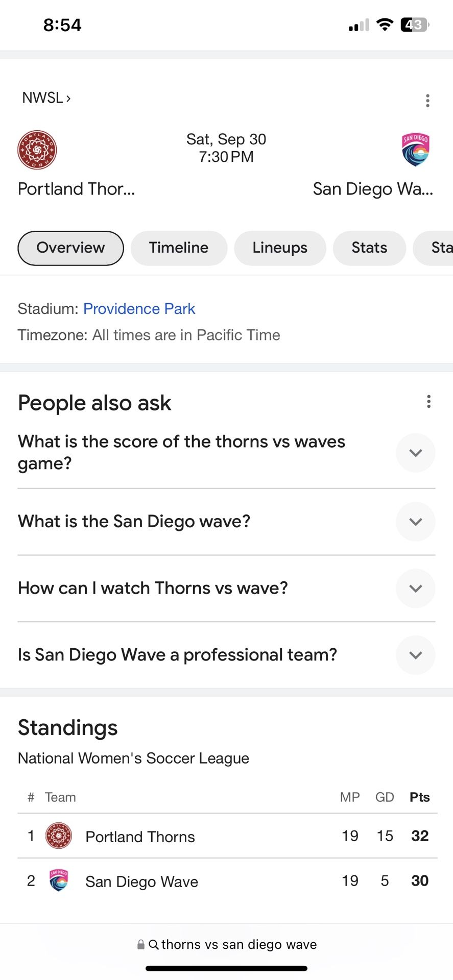Tap the San Diego Wave crest in header
The width and height of the screenshot is (453, 980).
point(415,150)
